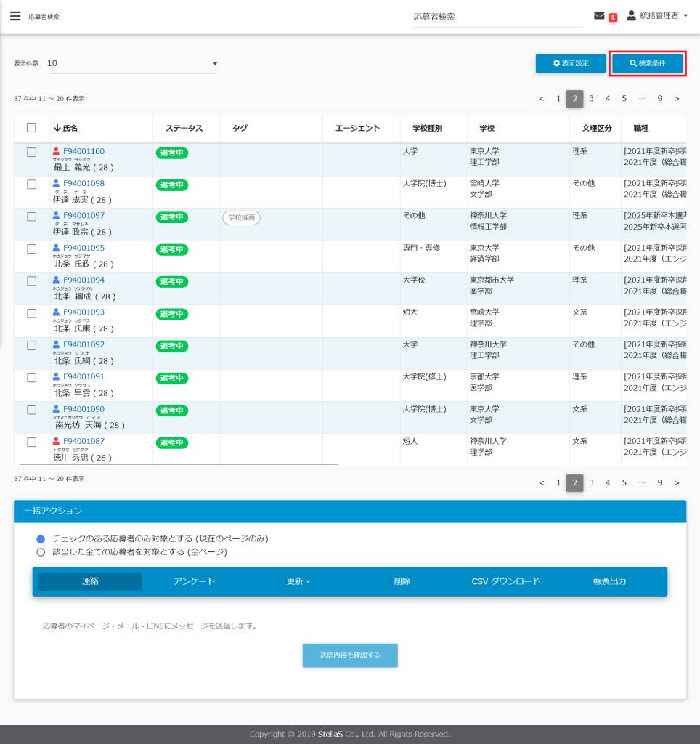Select the 該当した全ての応募者を対象とする radio option
The height and width of the screenshot is (744, 700).
41,552
